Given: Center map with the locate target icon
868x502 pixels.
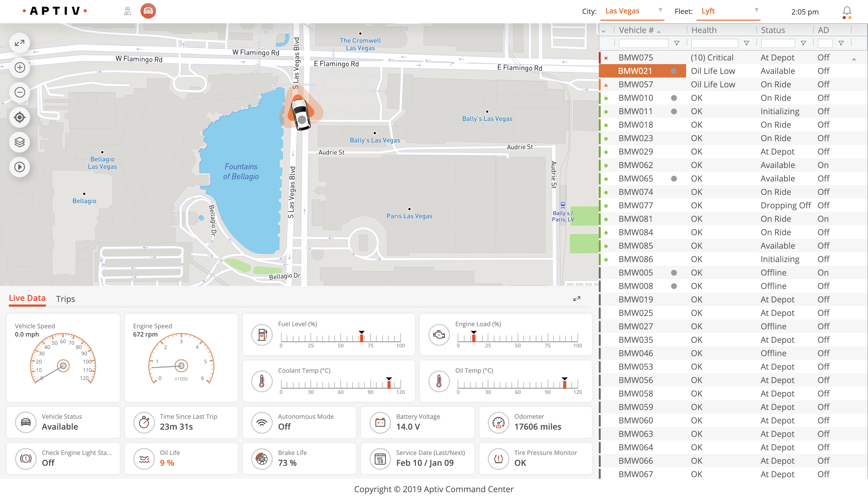Looking at the screenshot, I should click(x=20, y=117).
